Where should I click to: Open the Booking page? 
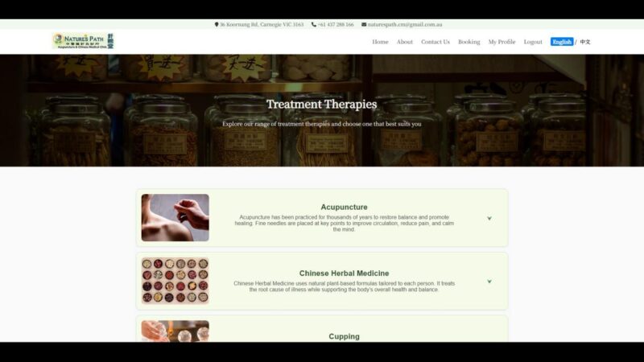tap(469, 42)
